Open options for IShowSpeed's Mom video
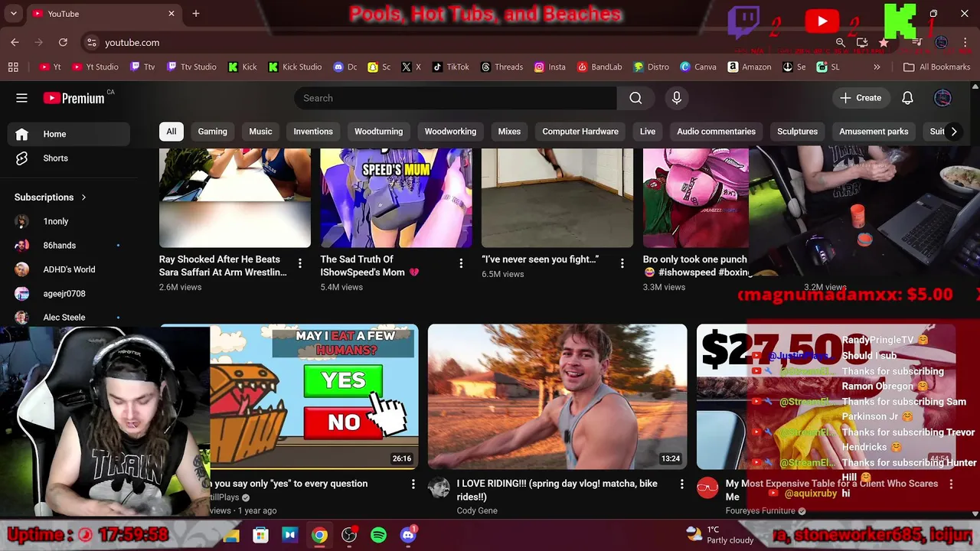The height and width of the screenshot is (551, 980). 461,263
